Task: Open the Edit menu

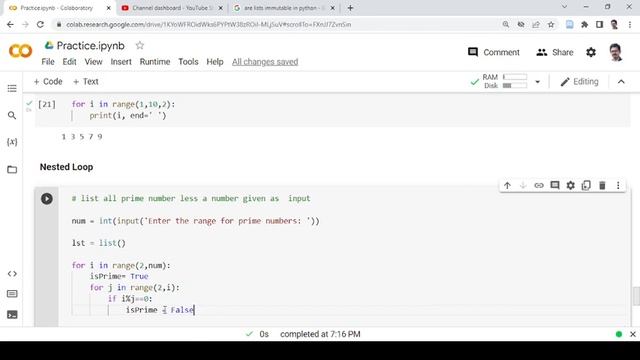Action: point(69,62)
